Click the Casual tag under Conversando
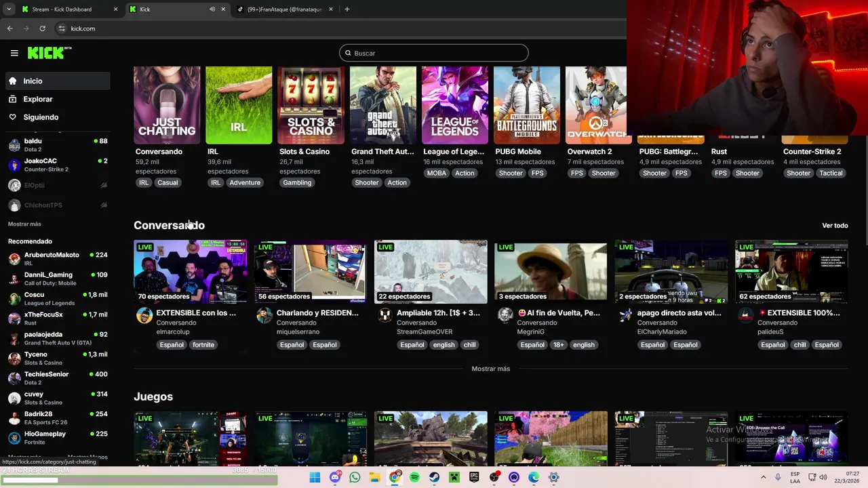The width and height of the screenshot is (868, 488). tap(167, 182)
